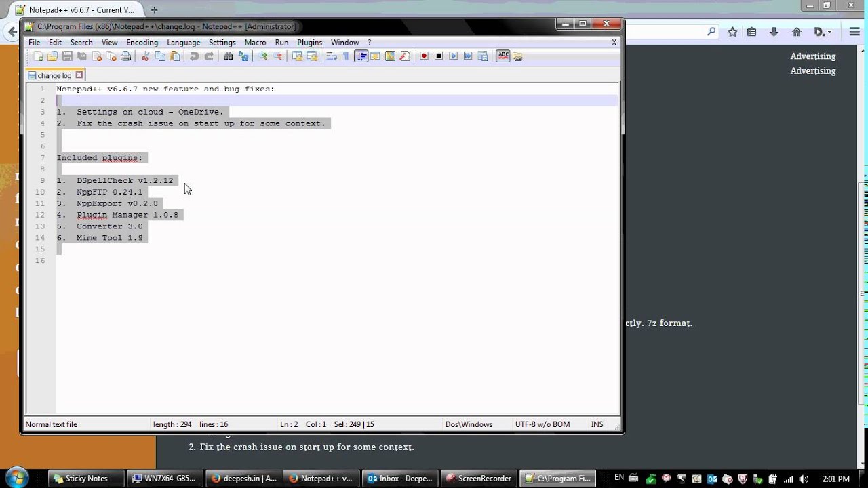Click INS in the Notepad++ status bar
This screenshot has width=868, height=488.
click(x=597, y=424)
